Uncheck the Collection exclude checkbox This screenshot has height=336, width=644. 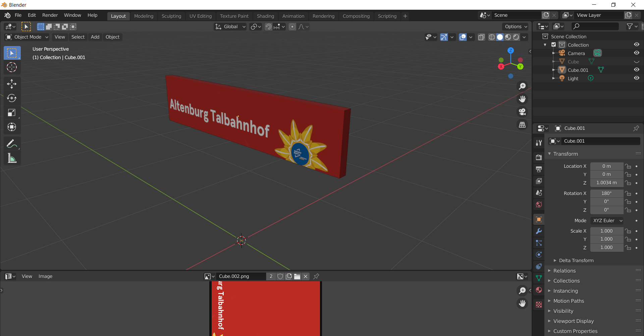click(554, 45)
